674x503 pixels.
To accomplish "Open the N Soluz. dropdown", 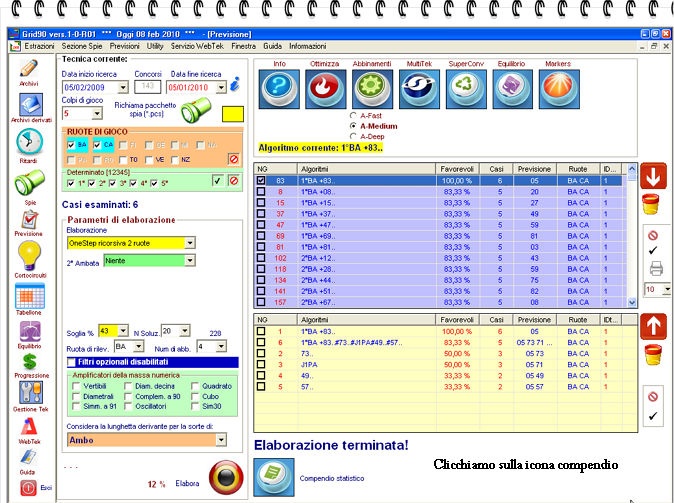I will (x=185, y=331).
